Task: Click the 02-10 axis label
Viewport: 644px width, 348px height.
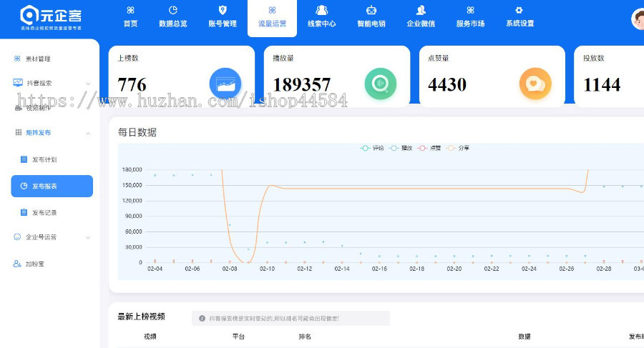Action: [x=268, y=269]
